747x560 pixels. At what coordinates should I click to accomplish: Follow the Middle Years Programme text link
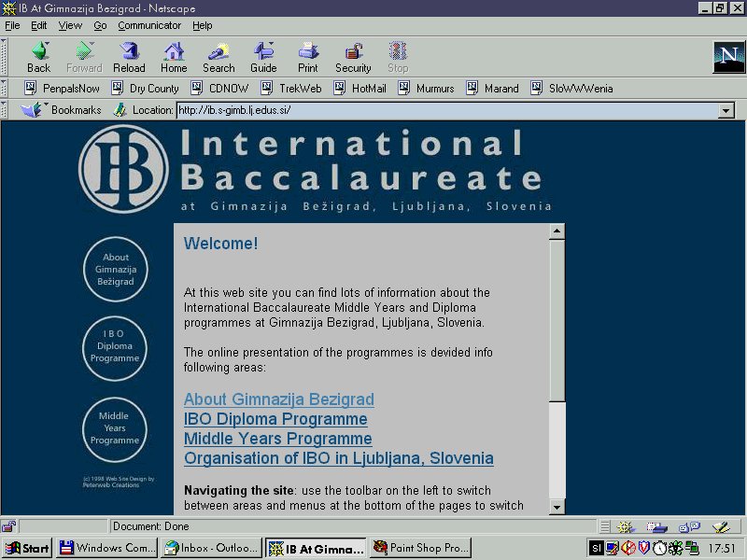pos(277,439)
